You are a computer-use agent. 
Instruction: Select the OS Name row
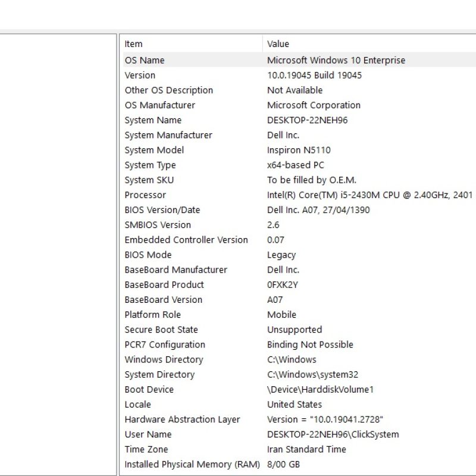pos(145,60)
